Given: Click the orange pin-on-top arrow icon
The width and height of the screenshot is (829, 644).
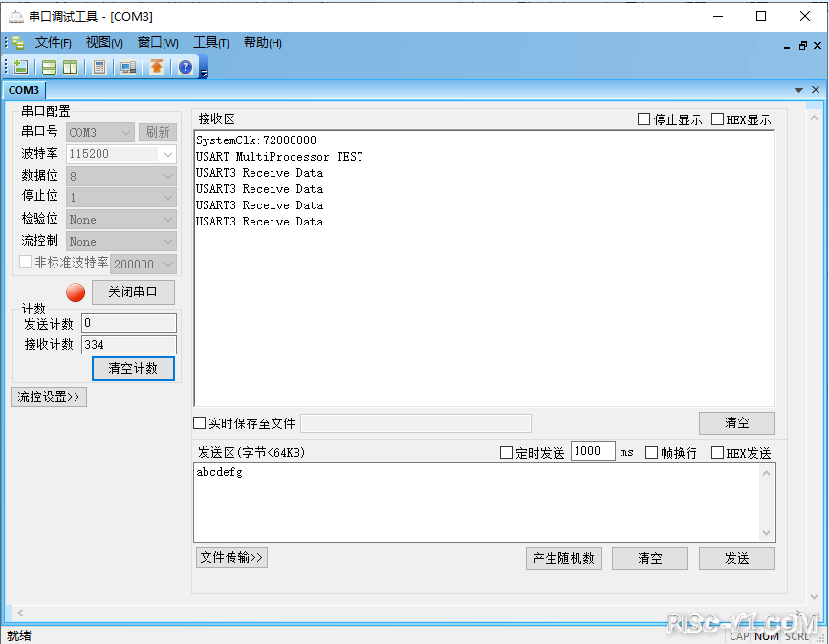Looking at the screenshot, I should click(x=156, y=67).
